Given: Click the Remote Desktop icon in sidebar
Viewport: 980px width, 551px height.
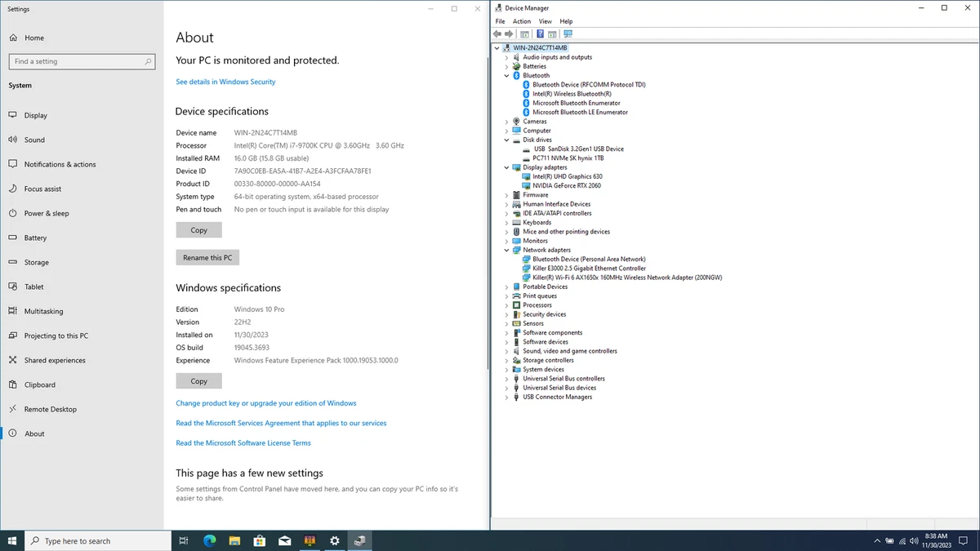Looking at the screenshot, I should click(x=13, y=409).
